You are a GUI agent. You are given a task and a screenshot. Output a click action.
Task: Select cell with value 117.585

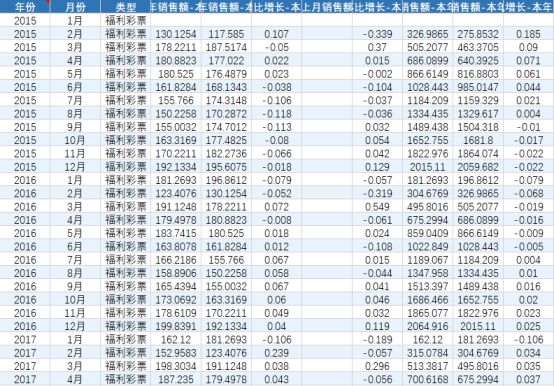[226, 34]
